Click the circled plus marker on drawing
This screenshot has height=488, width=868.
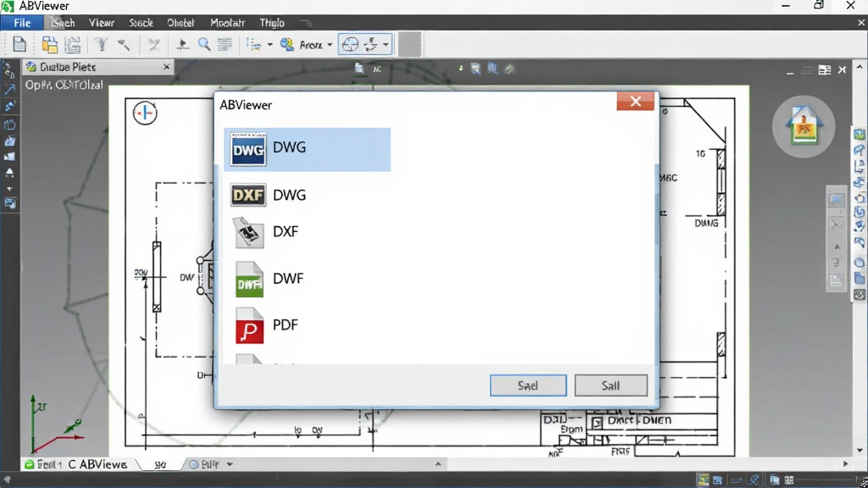click(x=145, y=113)
